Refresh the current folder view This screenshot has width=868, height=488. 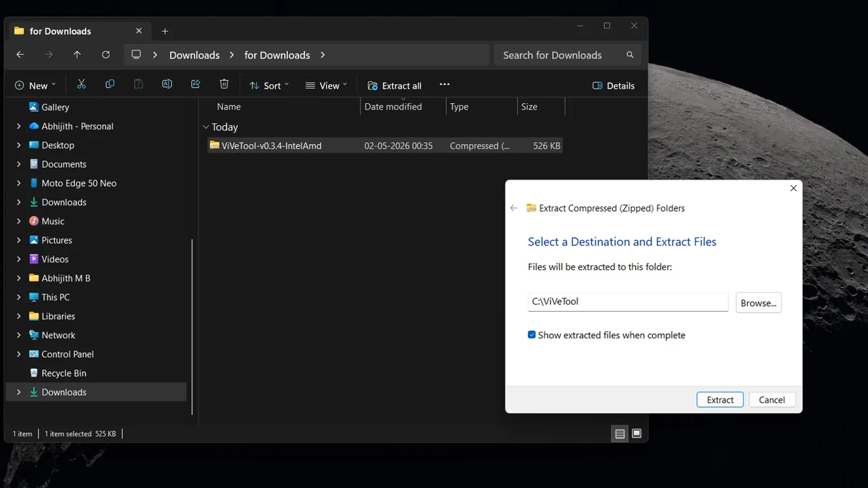pyautogui.click(x=106, y=55)
